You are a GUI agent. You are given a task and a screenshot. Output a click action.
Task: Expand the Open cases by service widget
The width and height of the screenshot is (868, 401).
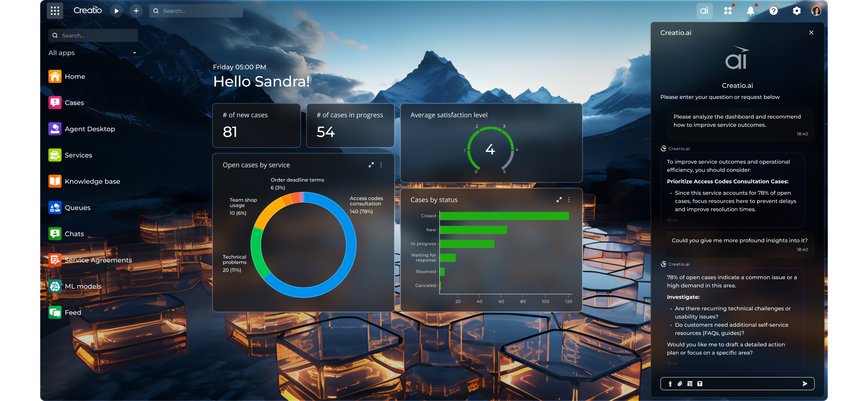click(x=371, y=165)
